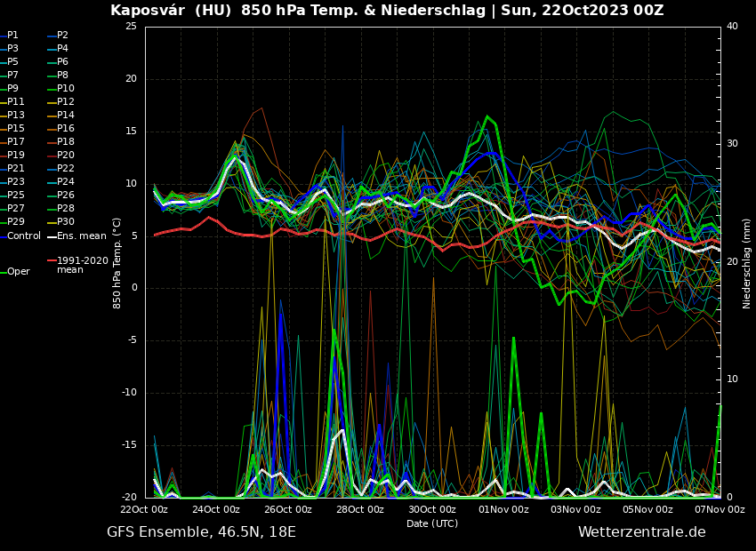Click the P30 legend label
This screenshot has height=551, width=756.
(66, 222)
